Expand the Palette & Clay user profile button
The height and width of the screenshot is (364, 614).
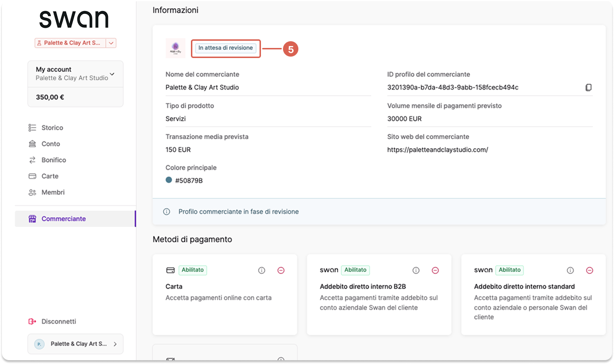[x=75, y=344]
